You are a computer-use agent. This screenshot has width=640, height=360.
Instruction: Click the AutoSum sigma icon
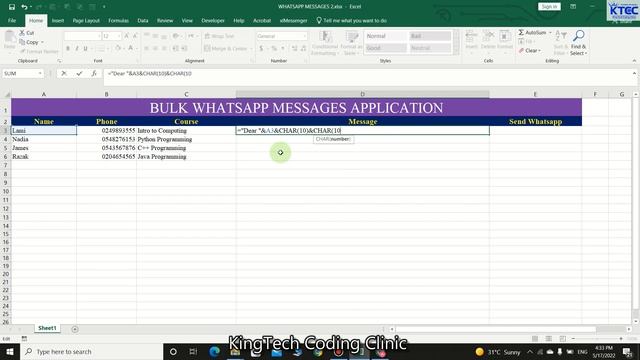[x=521, y=32]
